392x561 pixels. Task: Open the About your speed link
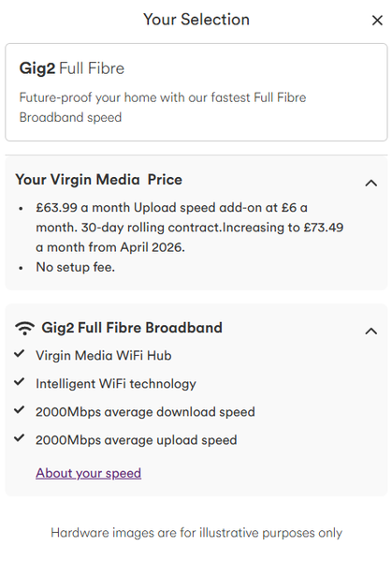click(x=88, y=473)
